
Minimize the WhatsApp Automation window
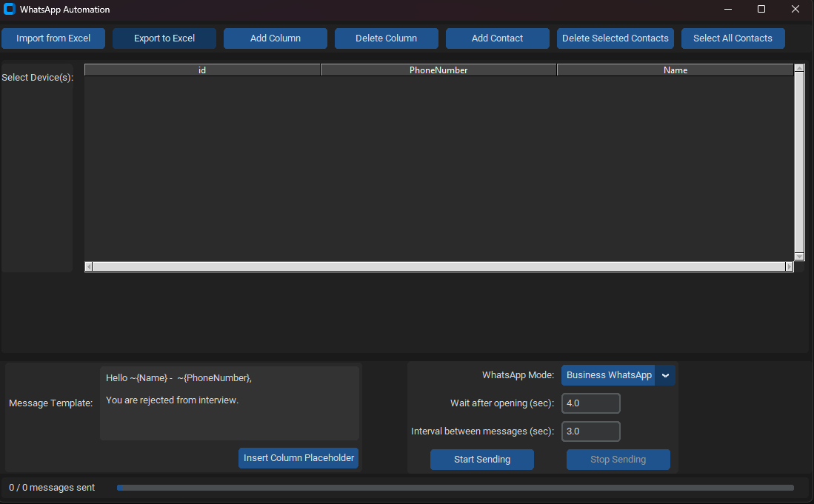[728, 10]
